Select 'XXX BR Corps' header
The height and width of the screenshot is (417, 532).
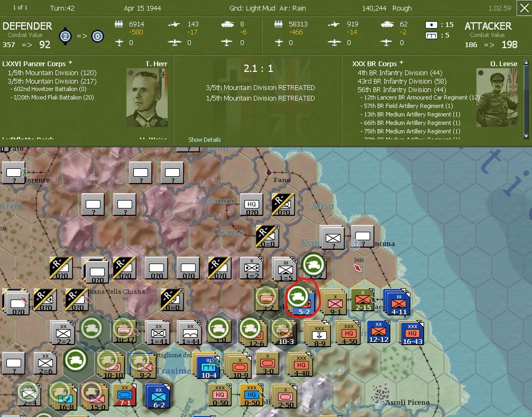378,64
